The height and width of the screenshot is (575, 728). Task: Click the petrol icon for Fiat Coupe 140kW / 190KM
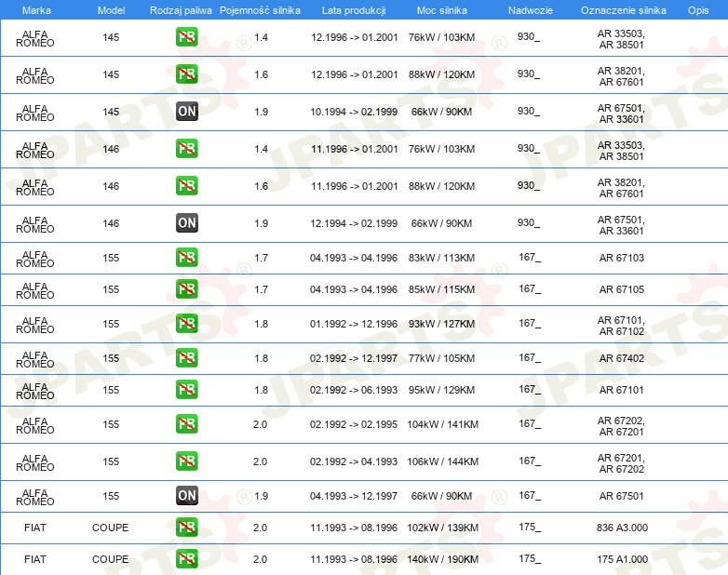(187, 559)
